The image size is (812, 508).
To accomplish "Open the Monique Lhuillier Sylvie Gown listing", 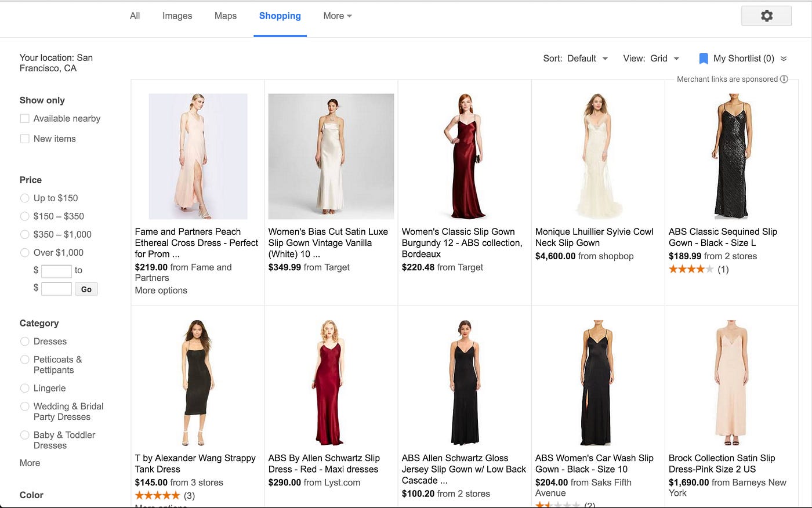I will 594,237.
